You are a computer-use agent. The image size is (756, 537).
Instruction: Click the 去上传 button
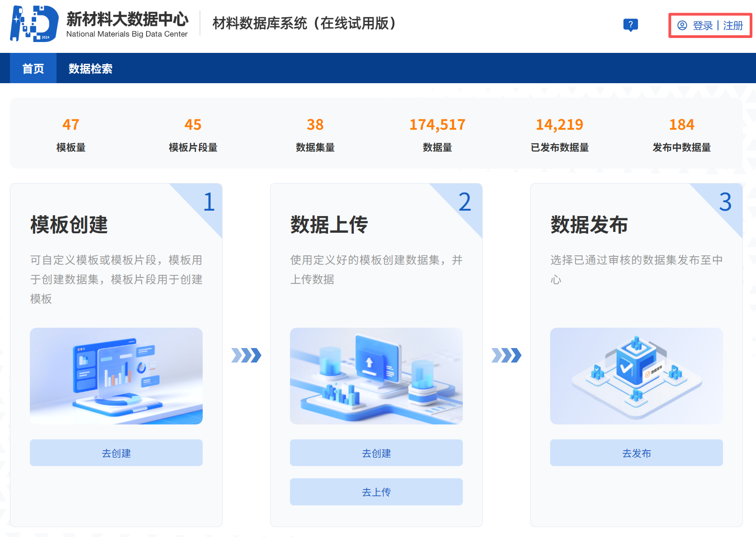(376, 491)
